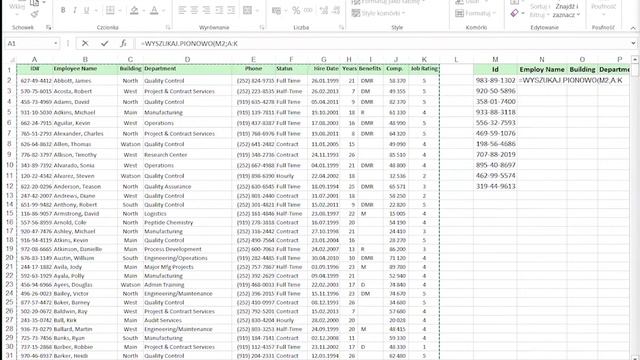Screen dimensions: 640x360
Task: Toggle Bold formatting in the ribbon
Action: point(63,11)
